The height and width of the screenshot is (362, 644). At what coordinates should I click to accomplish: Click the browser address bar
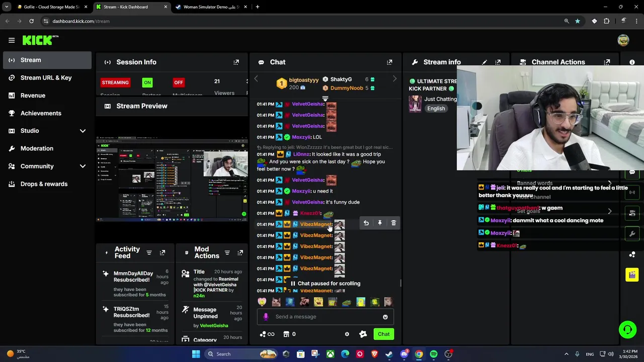pyautogui.click(x=302, y=21)
